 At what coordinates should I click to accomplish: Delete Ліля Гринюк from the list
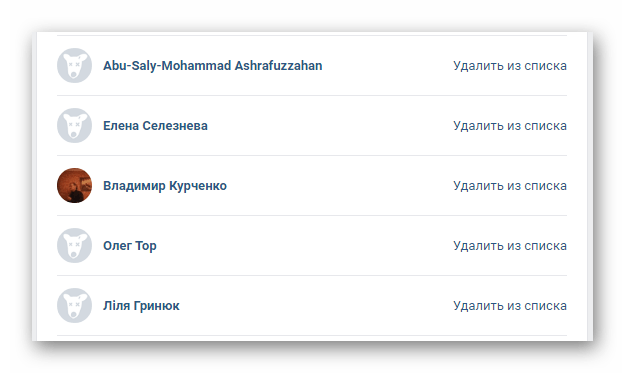(x=510, y=306)
